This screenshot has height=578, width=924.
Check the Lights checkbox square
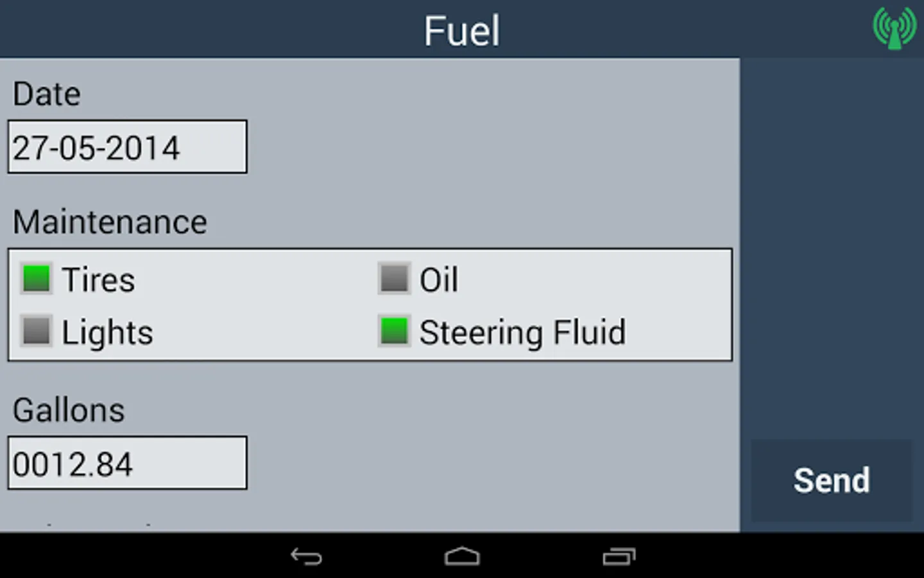[36, 331]
